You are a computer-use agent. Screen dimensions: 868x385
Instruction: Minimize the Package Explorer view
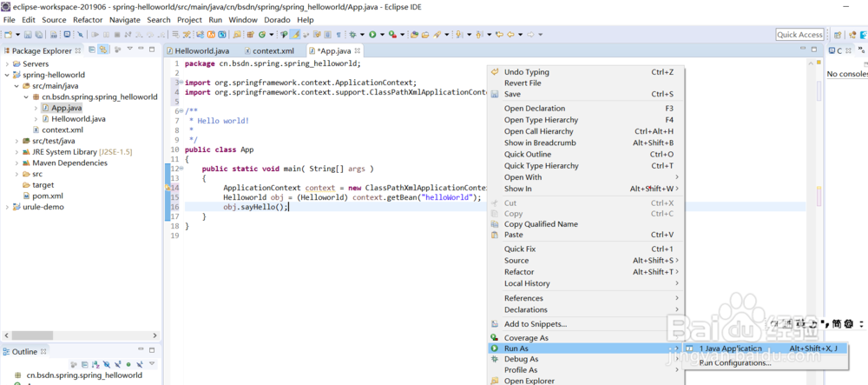141,48
